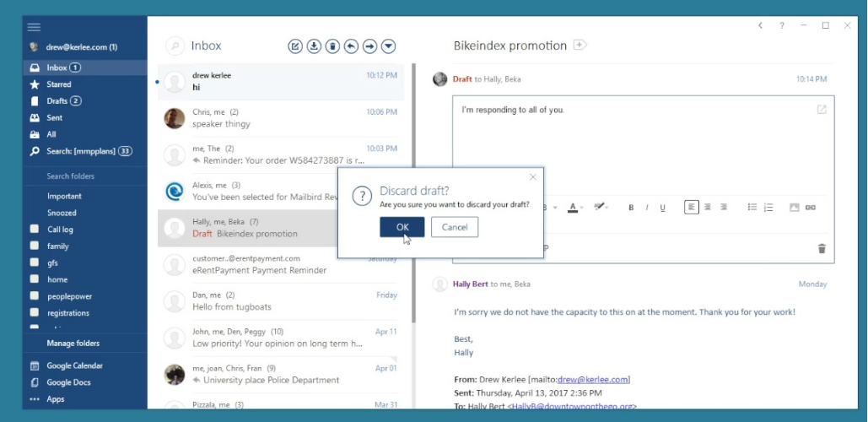Open the font color picker
868x422 pixels.
point(575,208)
